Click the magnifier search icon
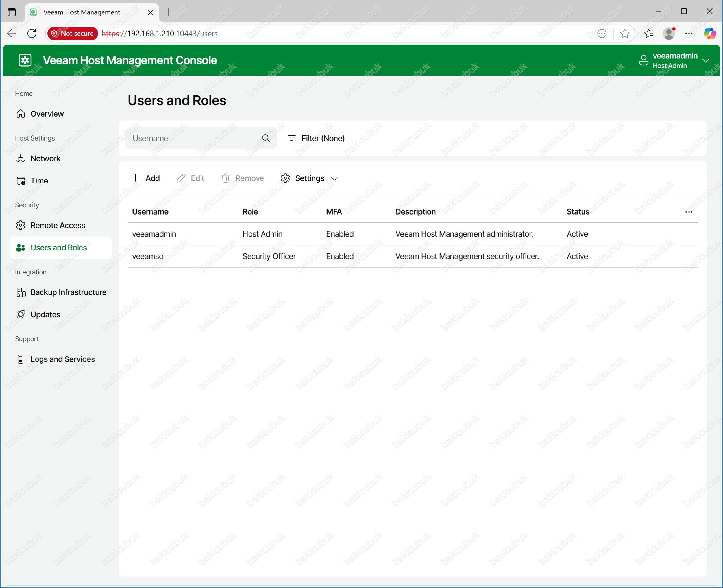The width and height of the screenshot is (723, 588). coord(266,138)
